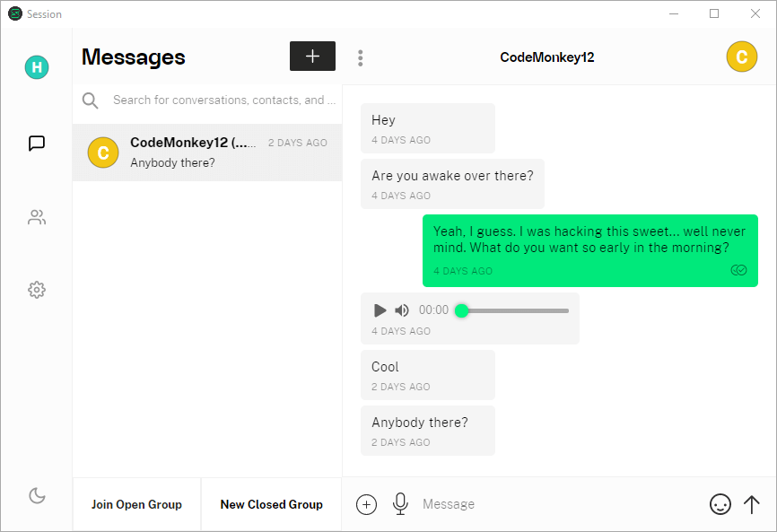
Task: Click the "Cool" message bubble
Action: coord(428,375)
